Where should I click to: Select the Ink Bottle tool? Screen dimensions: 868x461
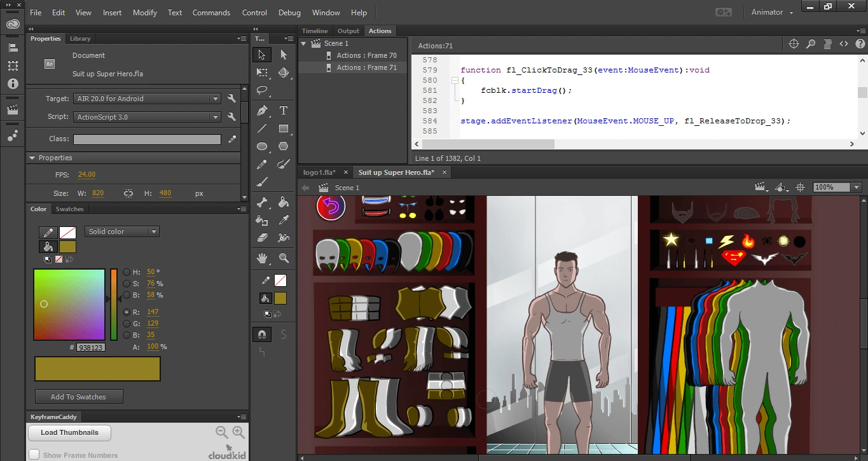262,220
